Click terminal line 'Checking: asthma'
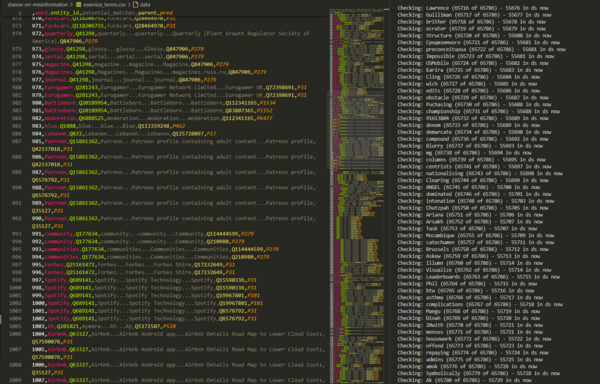Viewport: 600px width, 384px height. pyautogui.click(x=470, y=297)
